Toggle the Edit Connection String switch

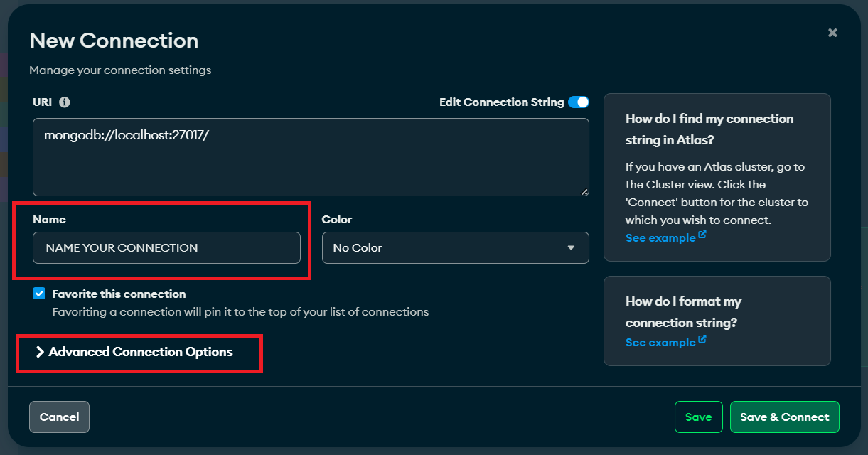tap(578, 102)
